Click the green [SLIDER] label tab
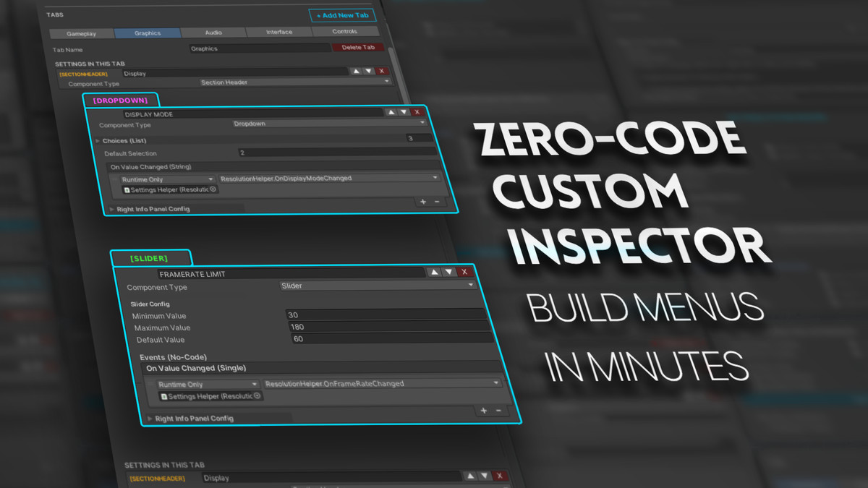 coord(150,258)
